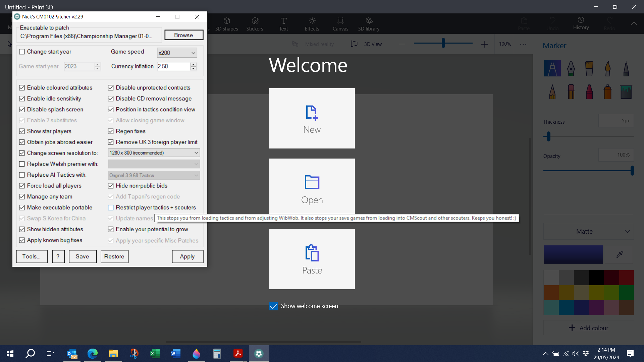
Task: Select the black colour swatch
Action: coord(596,278)
